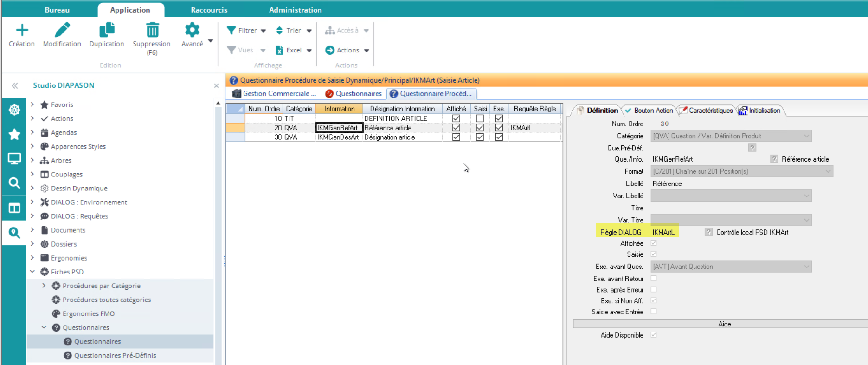Select Questionnaires Pré-Définis tree item
The width and height of the screenshot is (868, 365).
tap(115, 355)
